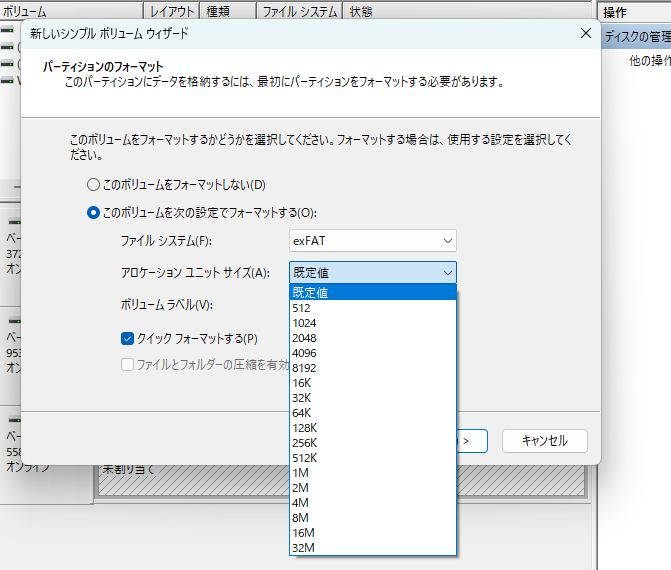This screenshot has width=671, height=570.
Task: Sort by ボリューム column header
Action: point(71,12)
